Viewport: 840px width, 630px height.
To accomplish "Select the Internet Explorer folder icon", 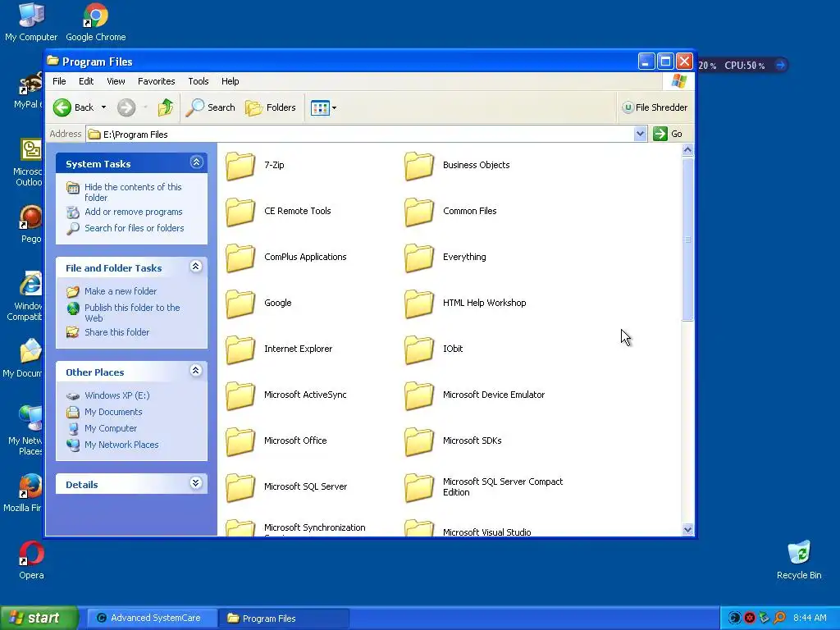I will pyautogui.click(x=240, y=349).
